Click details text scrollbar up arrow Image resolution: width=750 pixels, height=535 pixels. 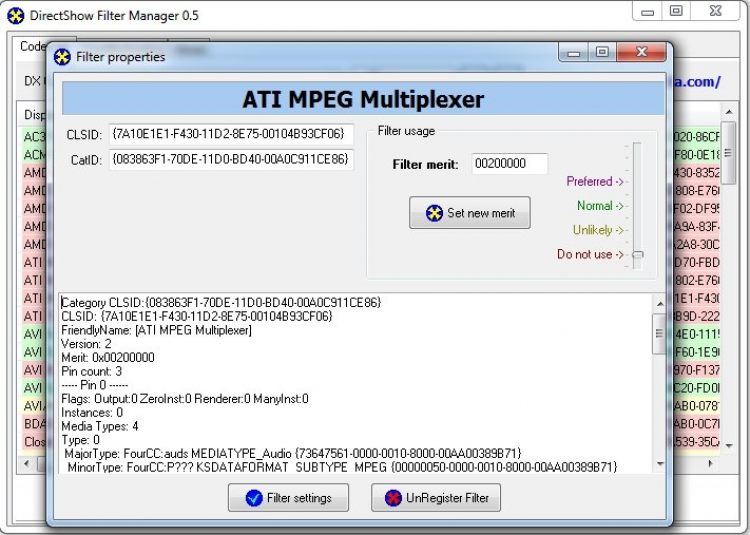click(660, 304)
